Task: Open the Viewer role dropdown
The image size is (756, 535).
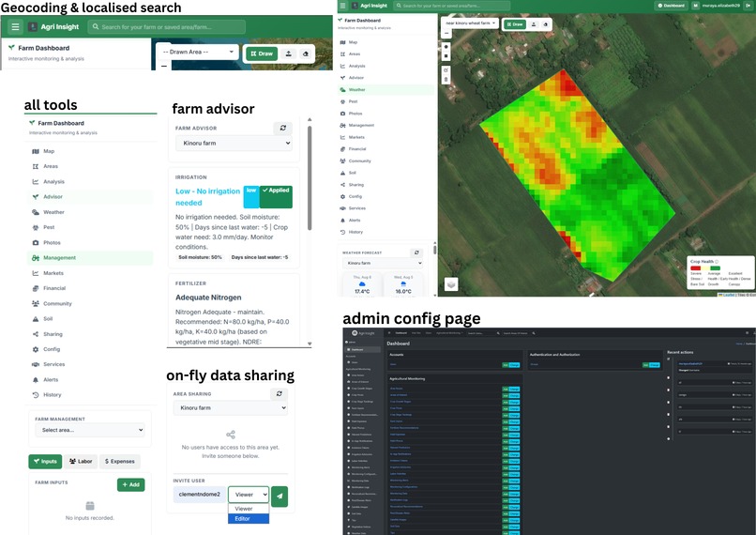Action: click(249, 495)
